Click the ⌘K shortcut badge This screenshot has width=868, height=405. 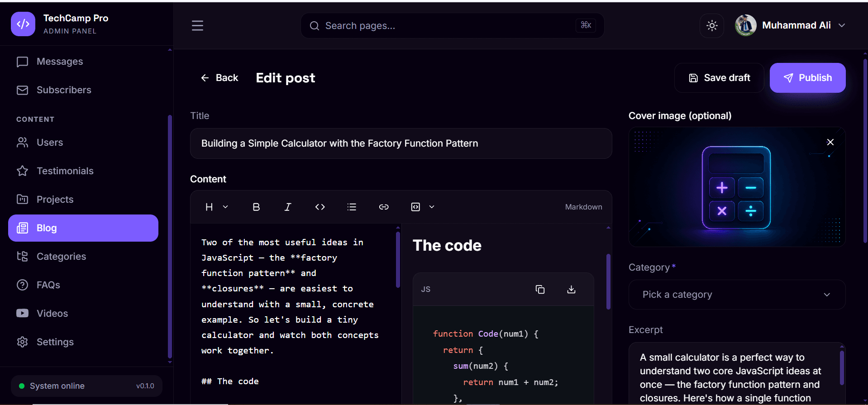tap(586, 25)
